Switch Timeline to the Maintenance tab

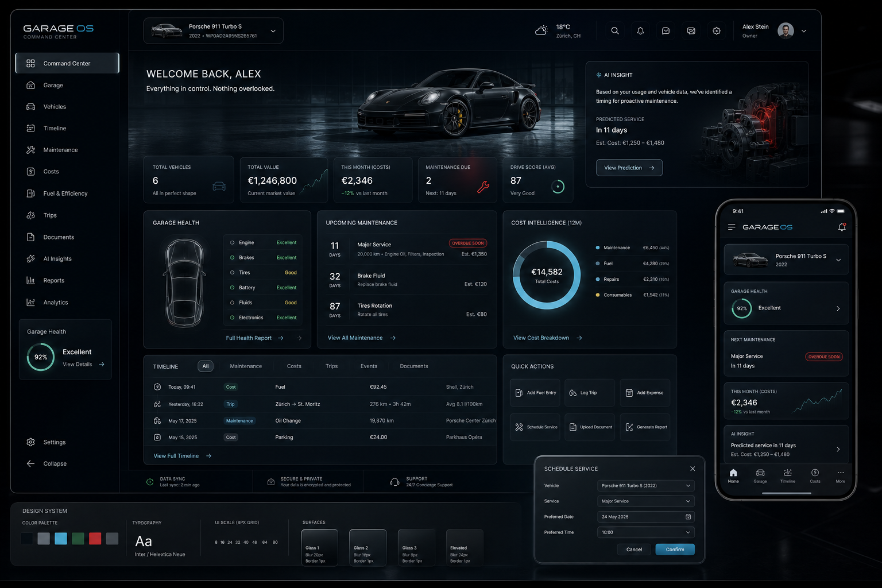click(x=246, y=366)
